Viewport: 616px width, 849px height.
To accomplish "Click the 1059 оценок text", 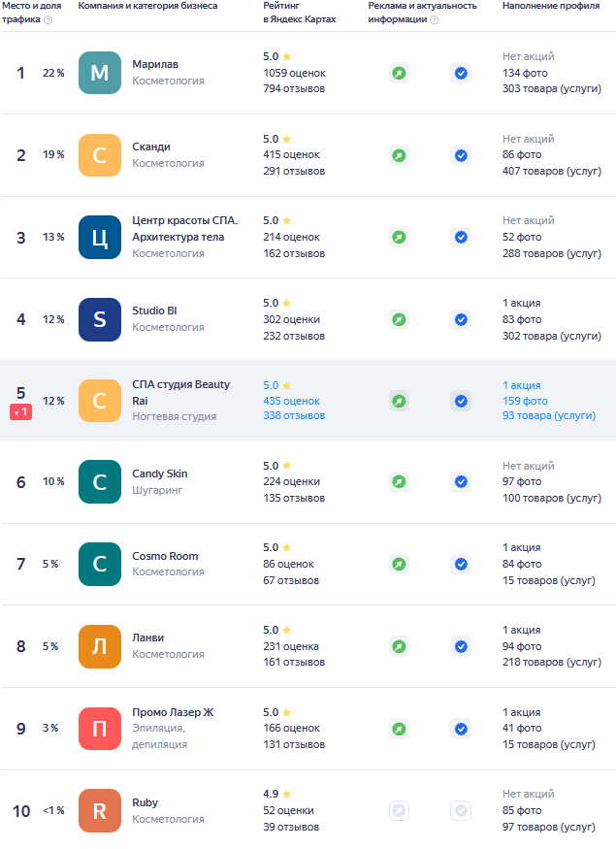I will pos(295,73).
